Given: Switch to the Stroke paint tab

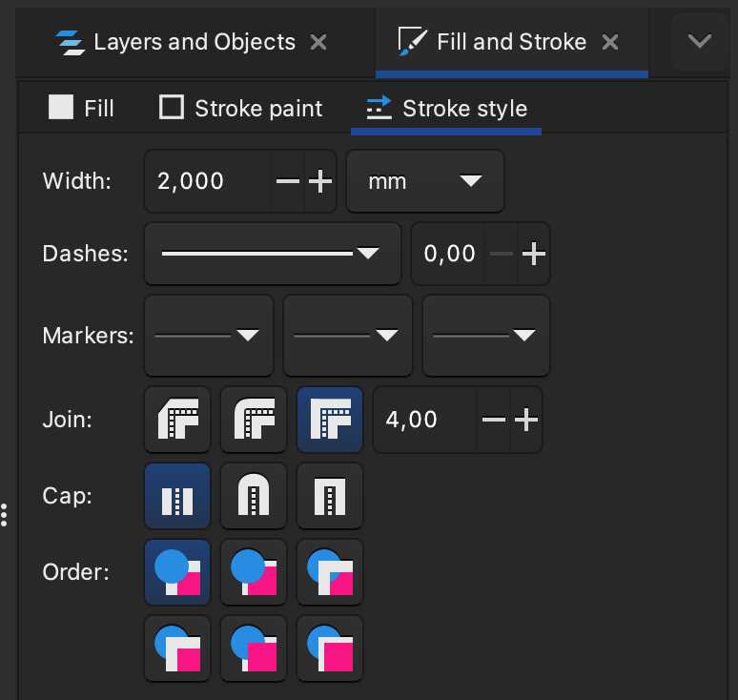Looking at the screenshot, I should tap(240, 109).
